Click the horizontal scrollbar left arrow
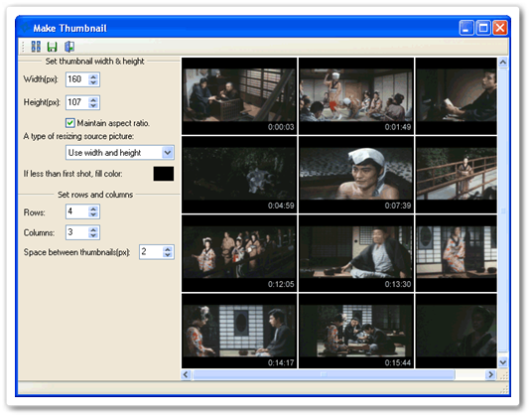 click(186, 374)
